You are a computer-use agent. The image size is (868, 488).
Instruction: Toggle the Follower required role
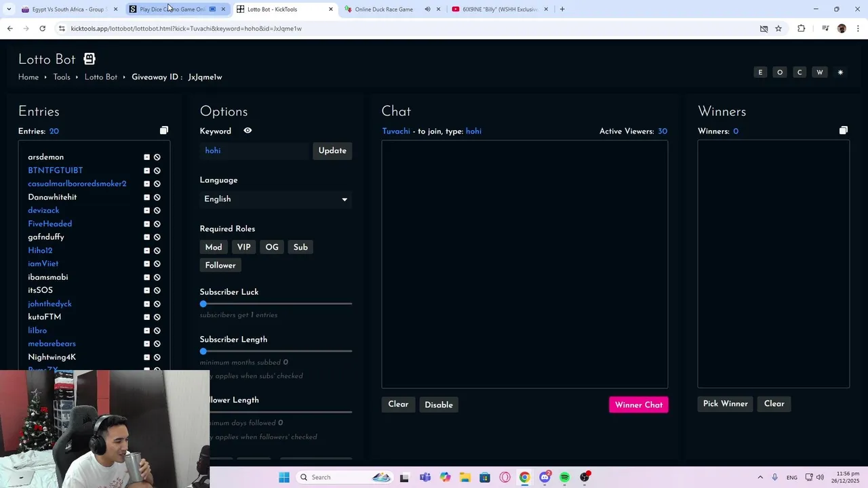pyautogui.click(x=220, y=266)
